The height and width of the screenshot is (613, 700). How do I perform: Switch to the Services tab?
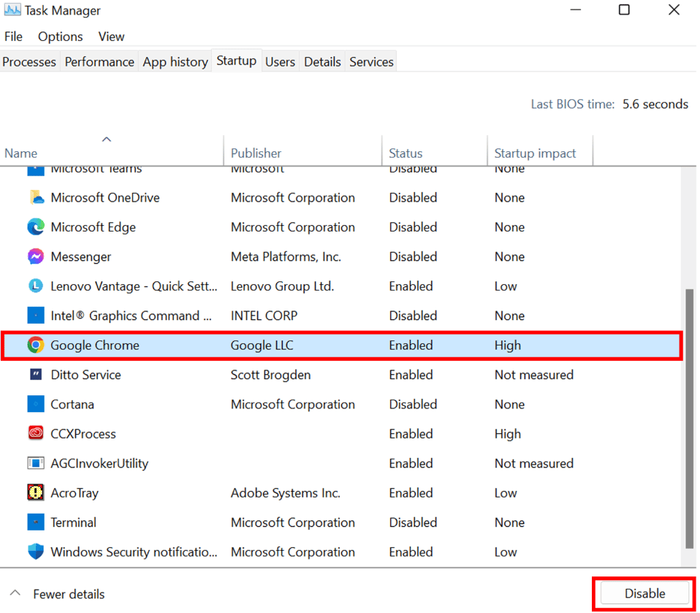click(371, 61)
